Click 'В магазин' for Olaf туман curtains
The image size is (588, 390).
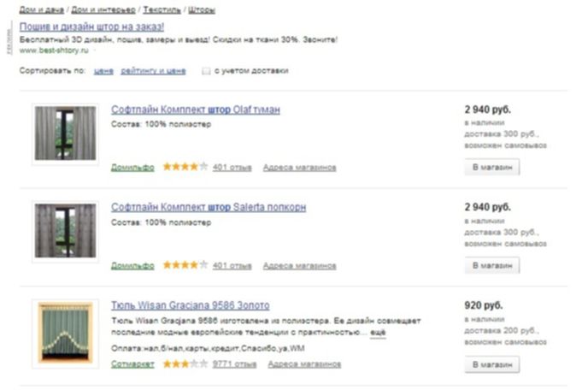coord(492,167)
